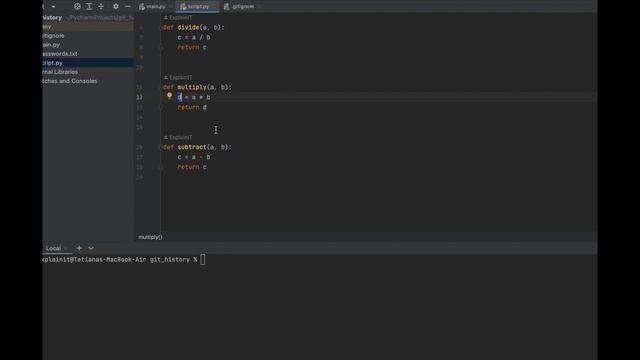Click the multiply() breadcrumb
This screenshot has height=360, width=640.
(150, 237)
